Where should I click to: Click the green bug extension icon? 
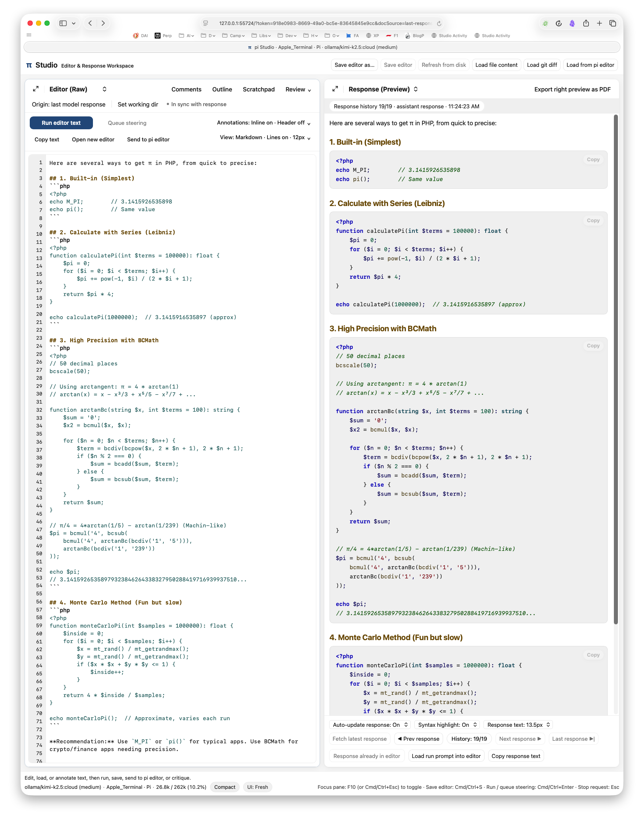[545, 24]
